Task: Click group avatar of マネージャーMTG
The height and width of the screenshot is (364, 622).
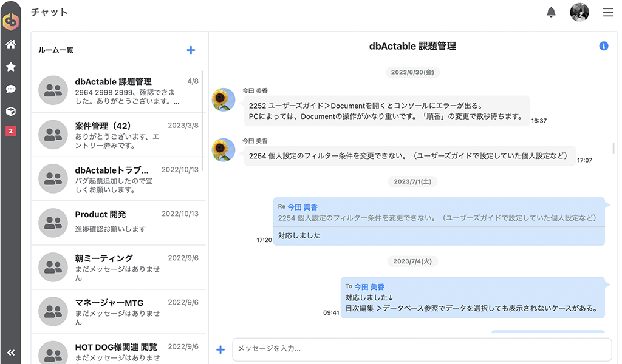Action: click(53, 312)
